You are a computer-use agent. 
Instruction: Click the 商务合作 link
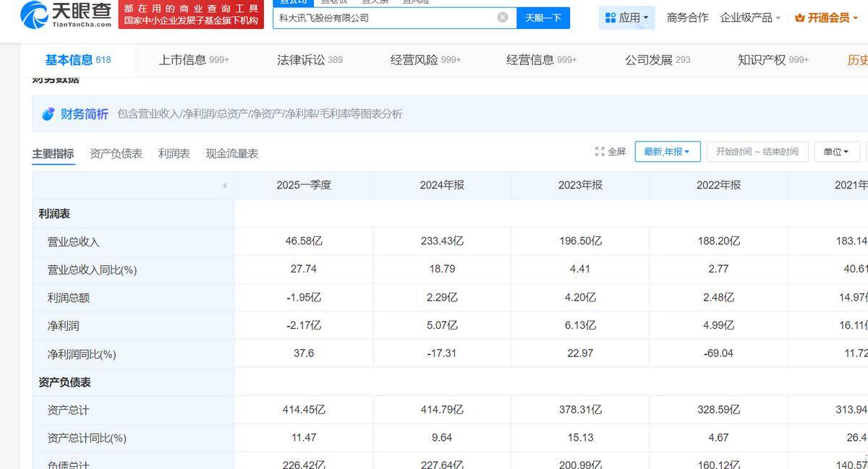pyautogui.click(x=687, y=17)
